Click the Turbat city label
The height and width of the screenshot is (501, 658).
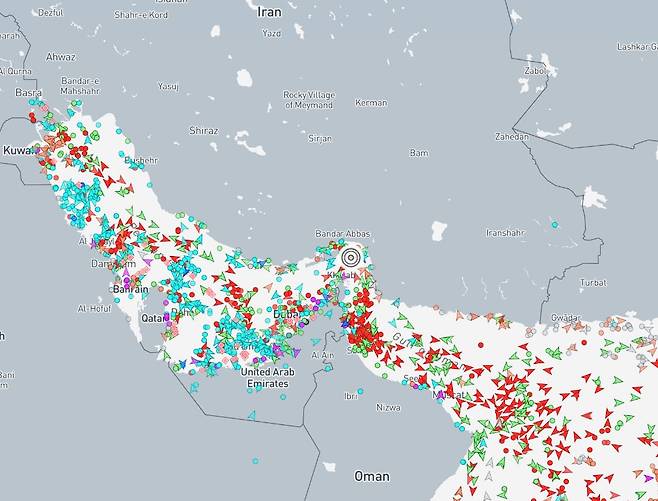(x=592, y=282)
